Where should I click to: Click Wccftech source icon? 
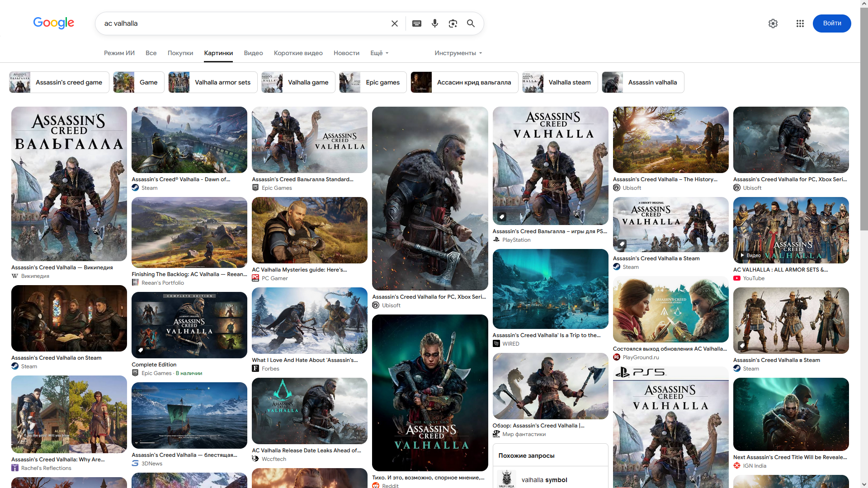pyautogui.click(x=255, y=459)
